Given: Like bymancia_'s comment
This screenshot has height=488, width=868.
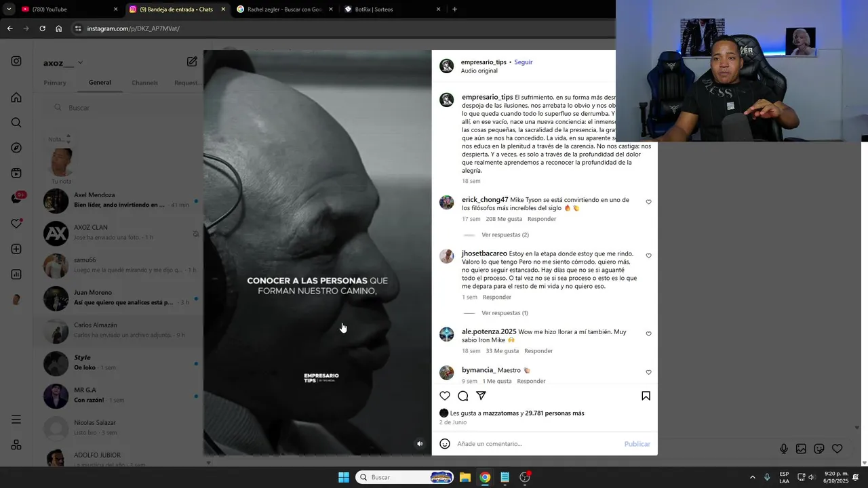Looking at the screenshot, I should point(648,373).
